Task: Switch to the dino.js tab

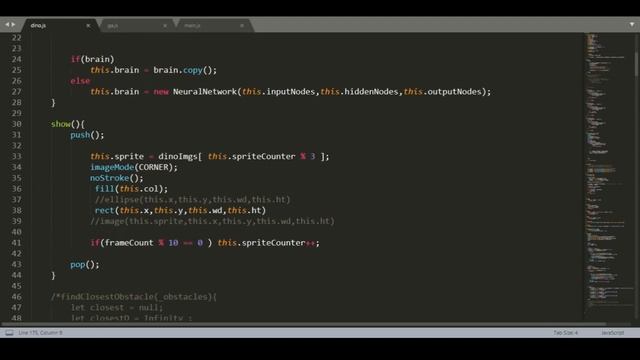Action: point(60,25)
